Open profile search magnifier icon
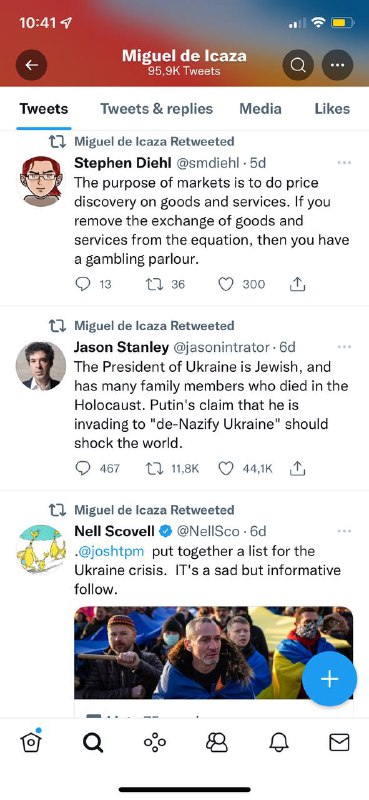Viewport: 369px width, 800px height. click(298, 65)
